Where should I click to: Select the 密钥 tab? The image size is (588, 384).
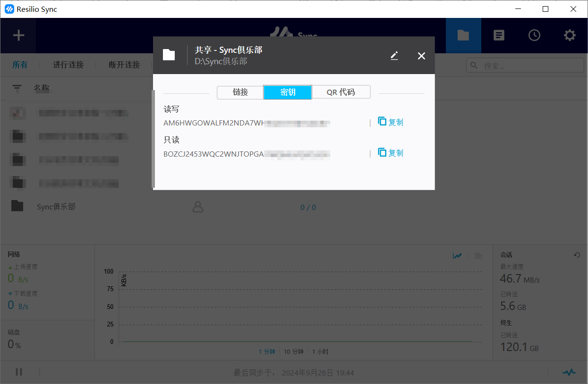tap(288, 92)
